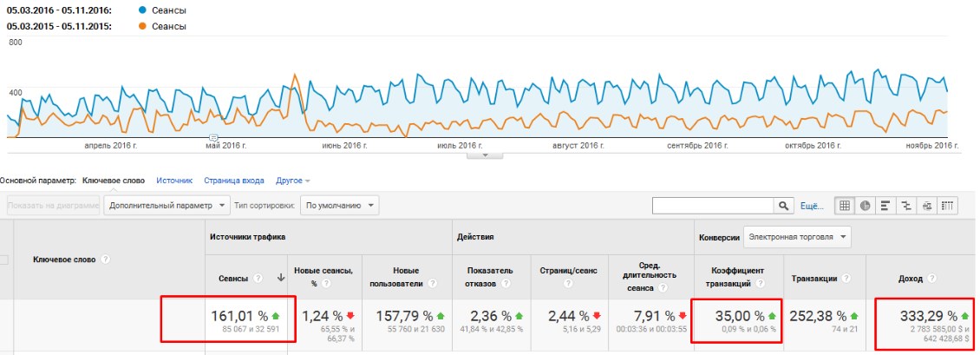Switch to the pivot table view
The image size is (980, 355).
click(x=948, y=206)
